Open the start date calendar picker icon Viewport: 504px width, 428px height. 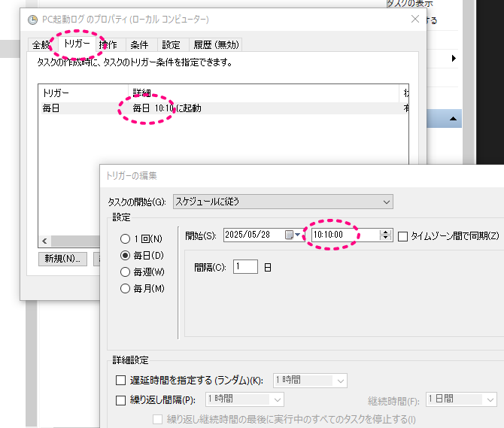pyautogui.click(x=289, y=235)
